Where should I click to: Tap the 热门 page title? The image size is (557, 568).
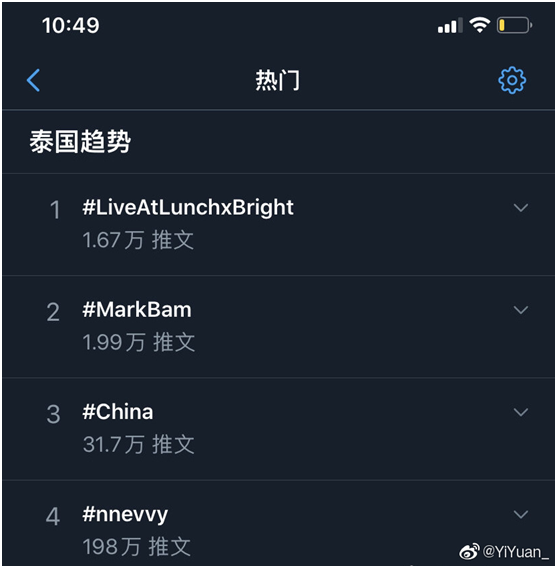(x=278, y=80)
